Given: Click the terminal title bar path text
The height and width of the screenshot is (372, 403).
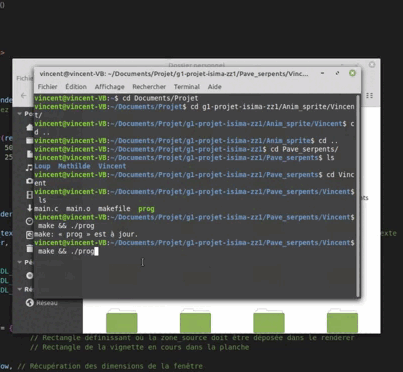Looking at the screenshot, I should coord(174,74).
